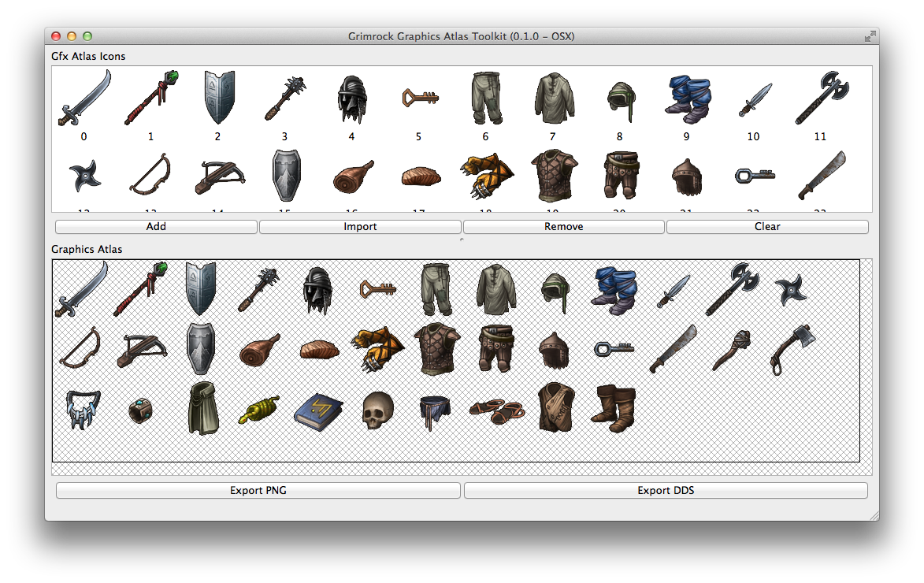This screenshot has width=924, height=583.
Task: Click the wooden club in the Graphics Atlas
Action: point(731,350)
